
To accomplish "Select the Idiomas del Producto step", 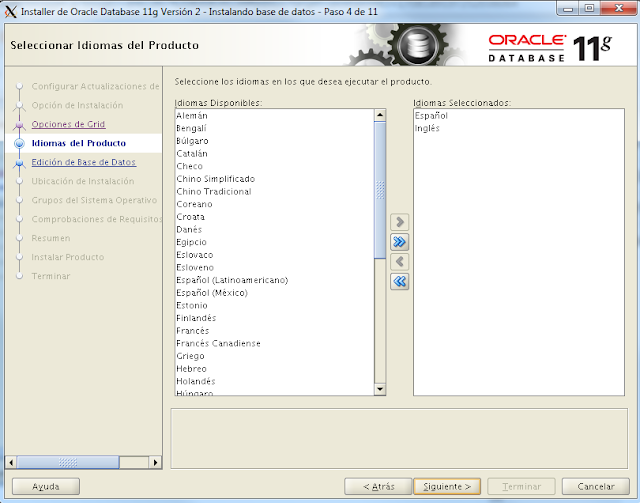I will point(79,143).
